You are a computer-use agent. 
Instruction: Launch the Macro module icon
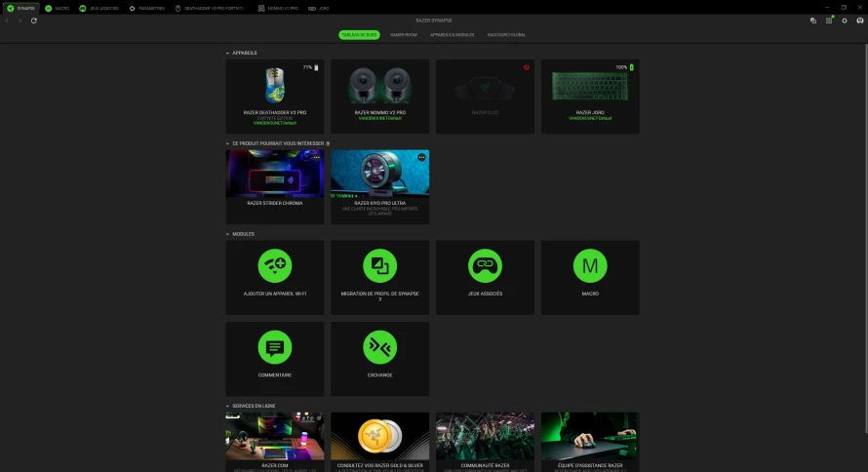pyautogui.click(x=590, y=265)
